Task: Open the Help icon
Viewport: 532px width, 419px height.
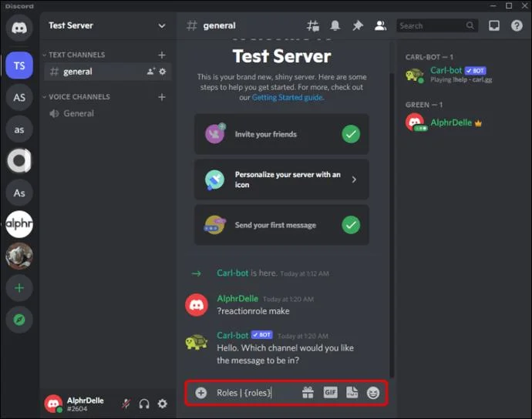Action: coord(517,25)
